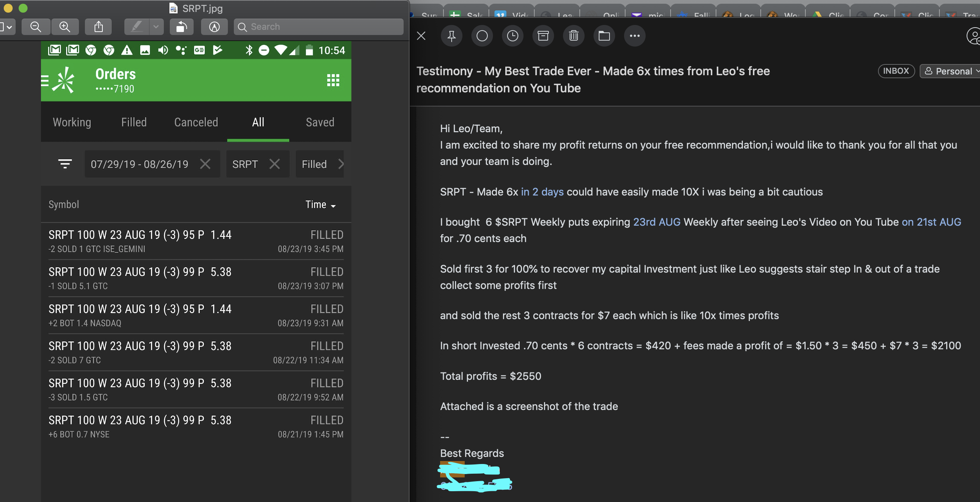
Task: Open the Share button in Preview
Action: tap(99, 27)
